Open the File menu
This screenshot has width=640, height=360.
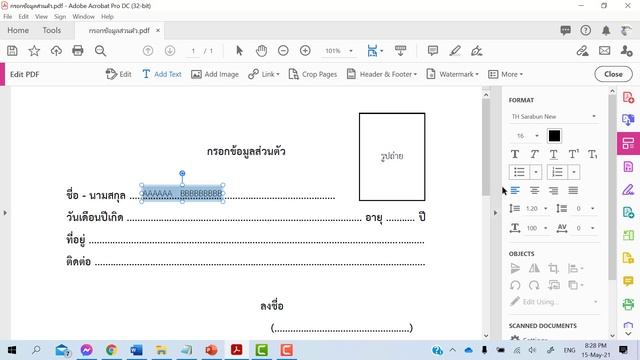(8, 17)
